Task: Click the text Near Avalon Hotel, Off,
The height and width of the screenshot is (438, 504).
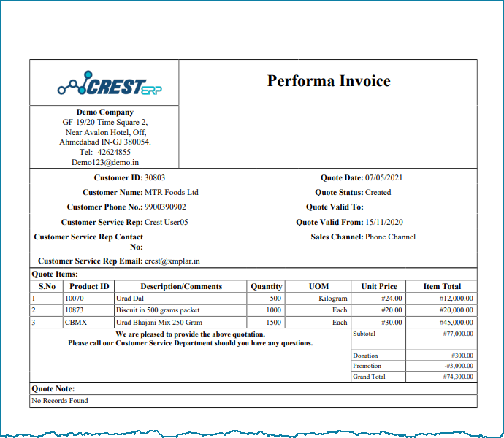Action: coord(106,132)
